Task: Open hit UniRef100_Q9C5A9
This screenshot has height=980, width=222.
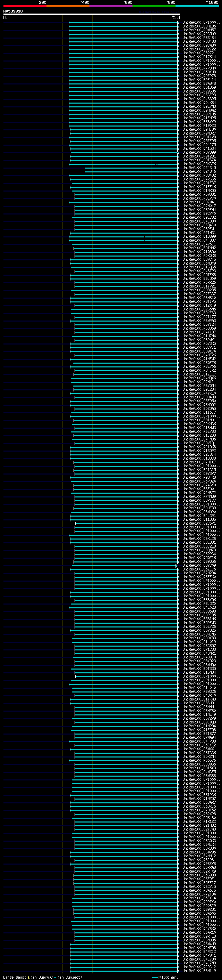Action: (x=199, y=34)
